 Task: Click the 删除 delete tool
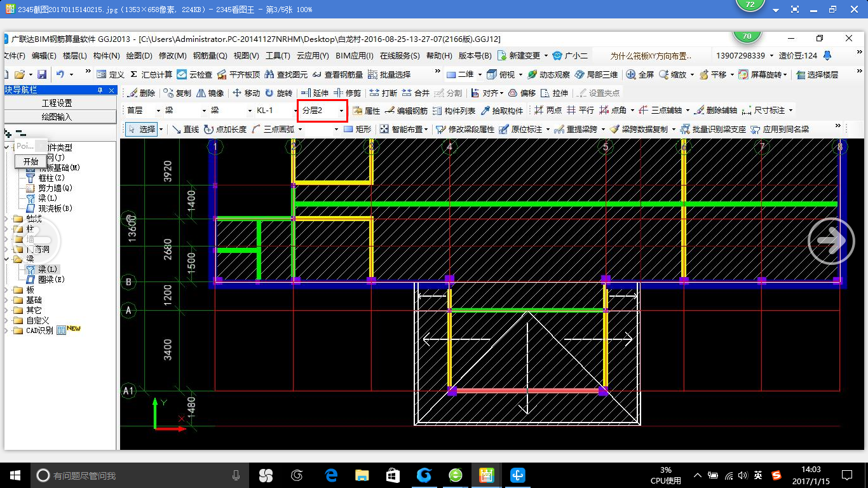141,93
